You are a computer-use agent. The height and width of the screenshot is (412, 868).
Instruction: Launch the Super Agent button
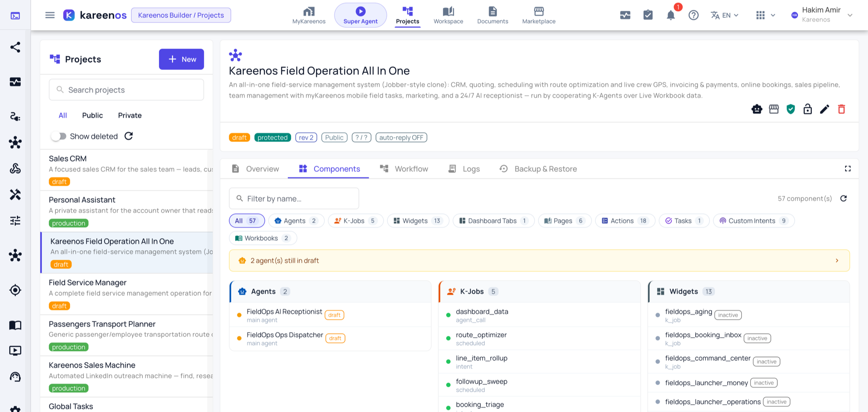pos(361,15)
